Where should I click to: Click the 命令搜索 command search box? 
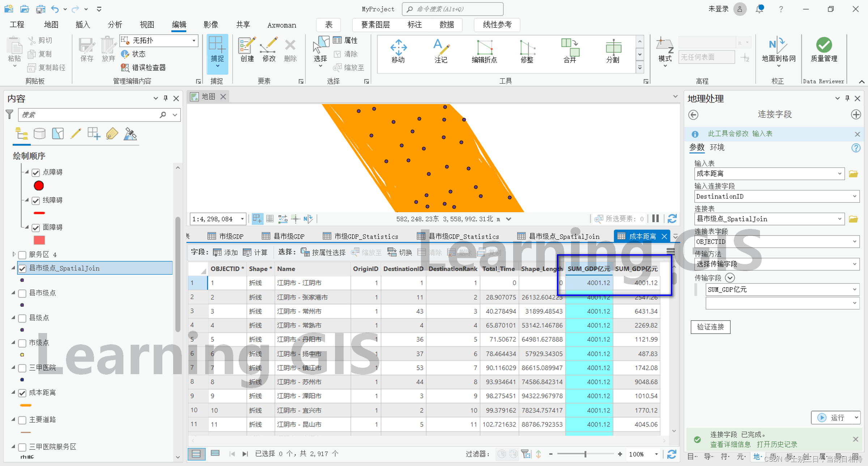452,9
